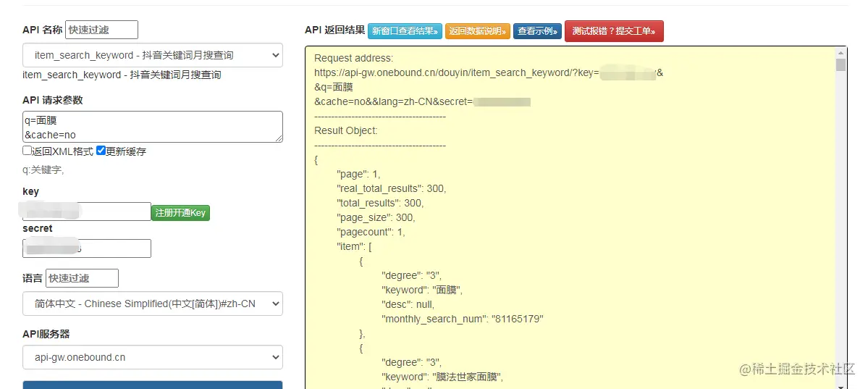Click the "desc": null line
The width and height of the screenshot is (868, 389).
[x=408, y=304]
